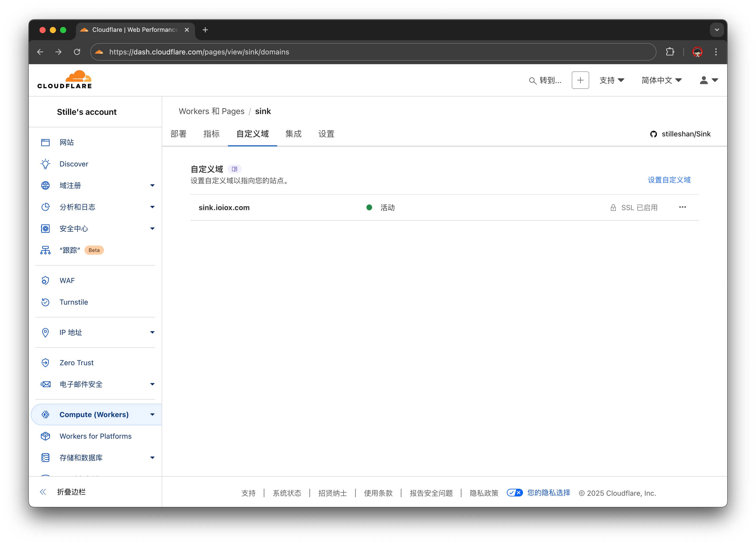This screenshot has height=545, width=756.
Task: Click the Zero Trust icon
Action: pos(45,363)
